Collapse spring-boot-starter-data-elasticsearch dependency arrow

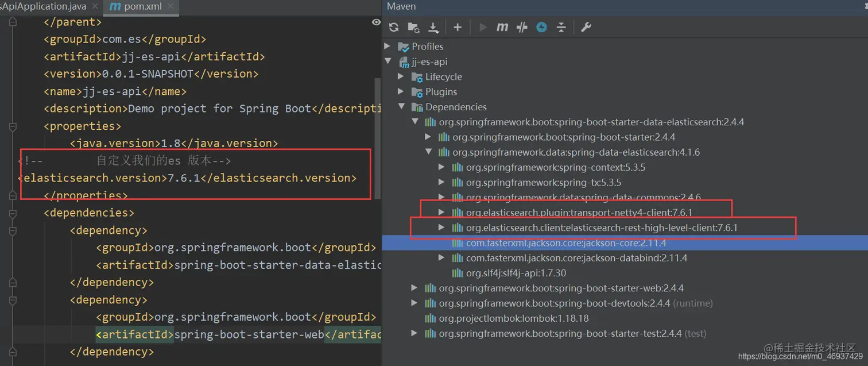pos(414,122)
